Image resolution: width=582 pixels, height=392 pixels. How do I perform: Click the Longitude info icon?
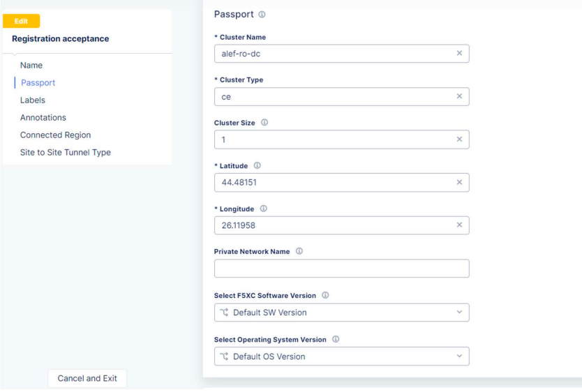263,209
